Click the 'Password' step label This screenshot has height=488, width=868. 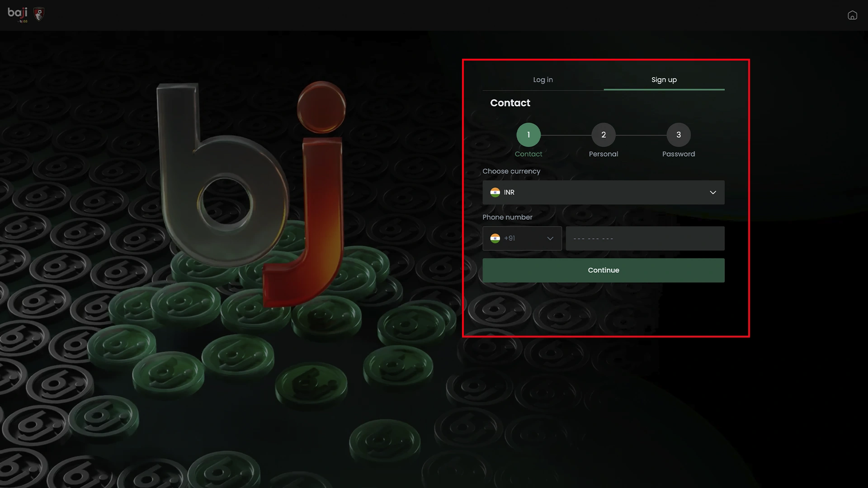point(679,154)
